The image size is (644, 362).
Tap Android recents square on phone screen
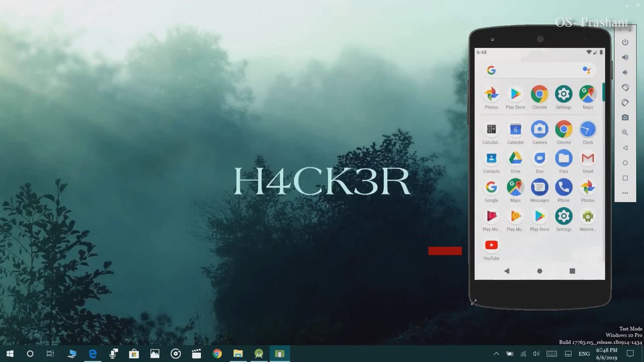coord(572,271)
